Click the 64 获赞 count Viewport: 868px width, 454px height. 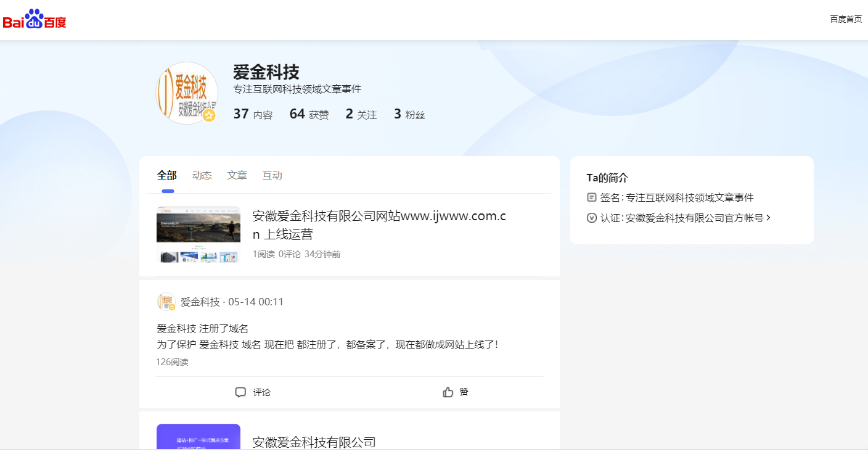click(x=309, y=114)
